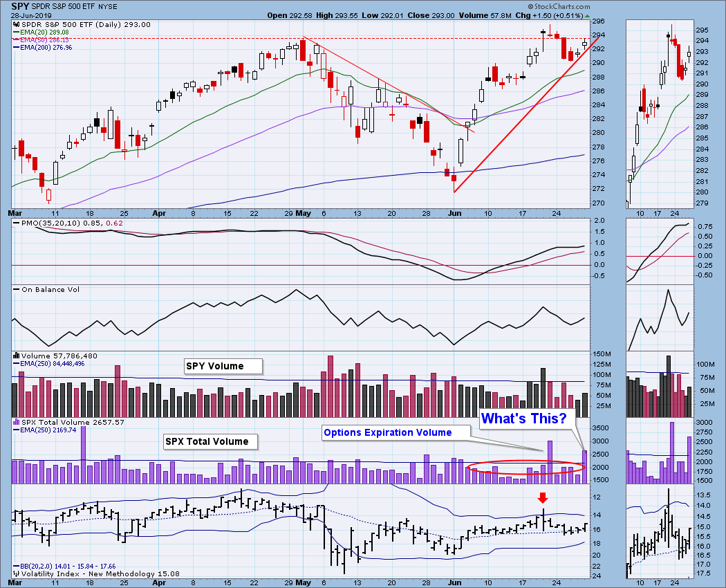This screenshot has width=726, height=588.
Task: Click the black line marker beside PMO(35,20,10)
Action: (17, 223)
